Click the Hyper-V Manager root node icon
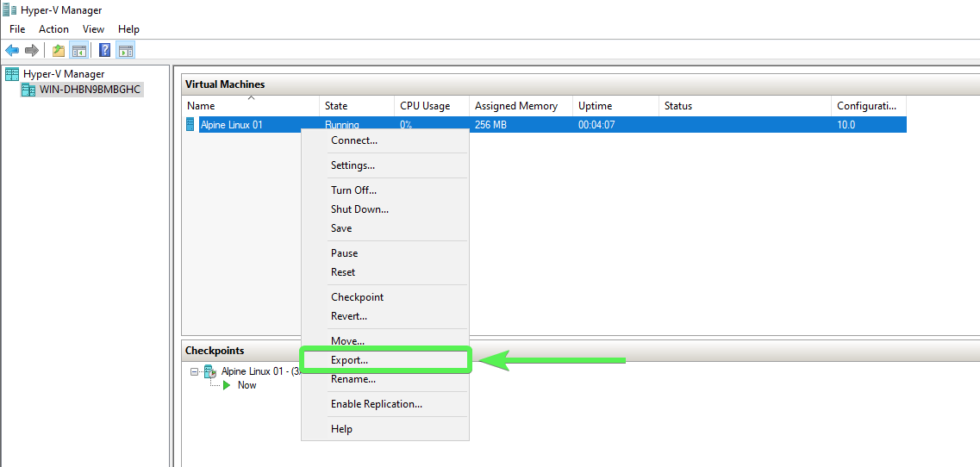This screenshot has height=467, width=980. (x=12, y=74)
